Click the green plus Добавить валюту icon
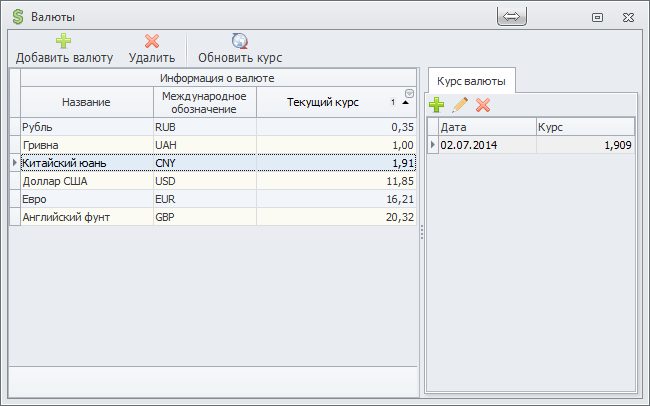 [63, 41]
